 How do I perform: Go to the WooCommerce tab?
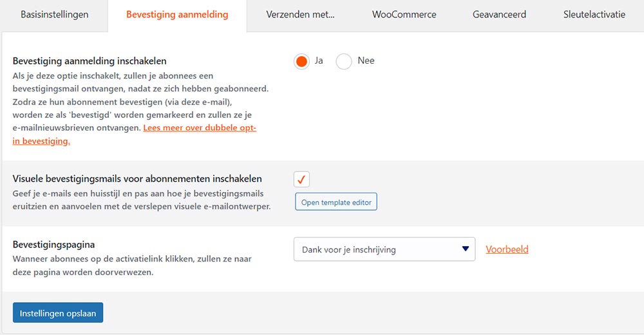click(404, 14)
